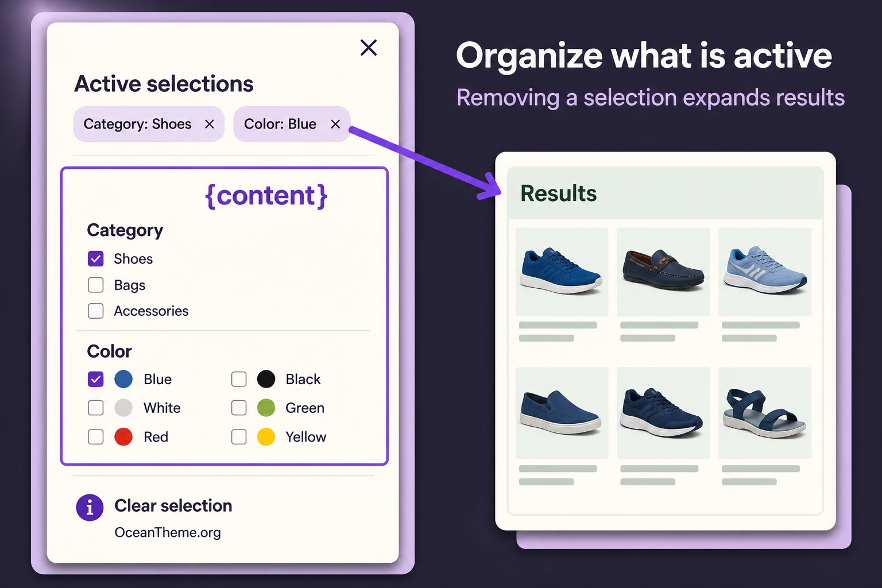Screen dimensions: 882x588
Task: Select the dark navy sneaker result
Action: coord(663,413)
